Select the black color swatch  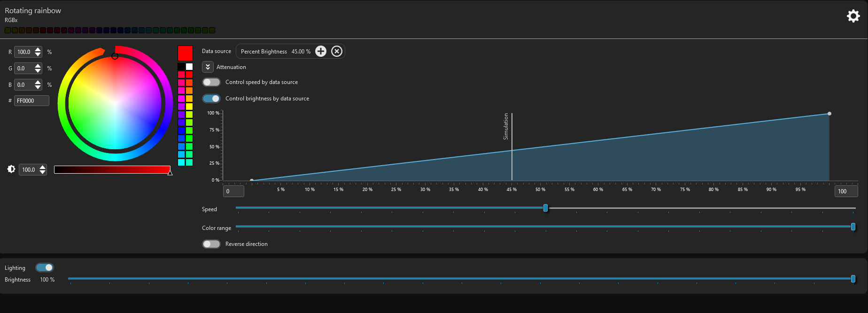tap(181, 67)
